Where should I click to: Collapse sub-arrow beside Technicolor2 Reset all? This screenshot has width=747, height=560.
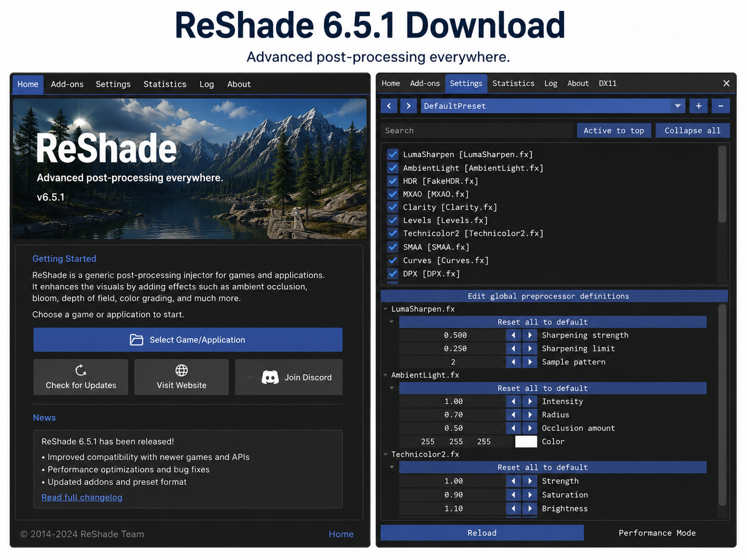tap(392, 467)
